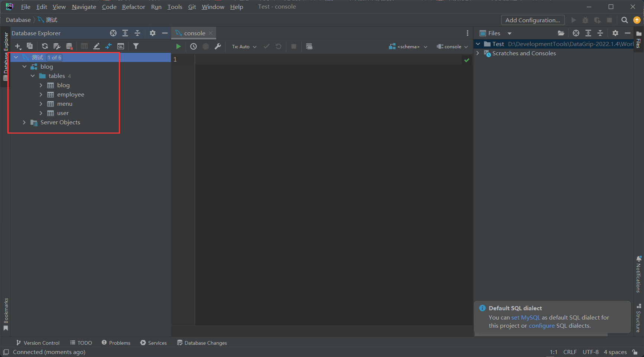Open the filter funnel in Database Explorer
The width and height of the screenshot is (644, 357).
click(x=136, y=46)
